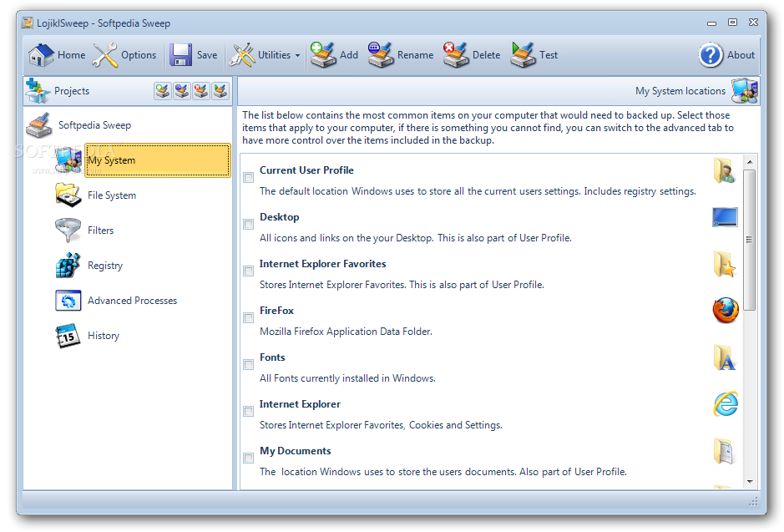Tick the FireFox checkbox
The width and height of the screenshot is (784, 532).
[x=249, y=317]
